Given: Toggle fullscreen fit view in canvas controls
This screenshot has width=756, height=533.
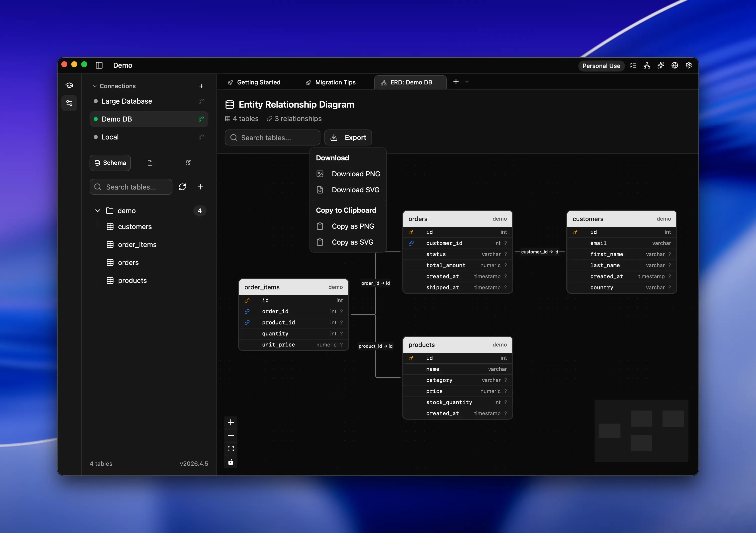Looking at the screenshot, I should (x=230, y=448).
